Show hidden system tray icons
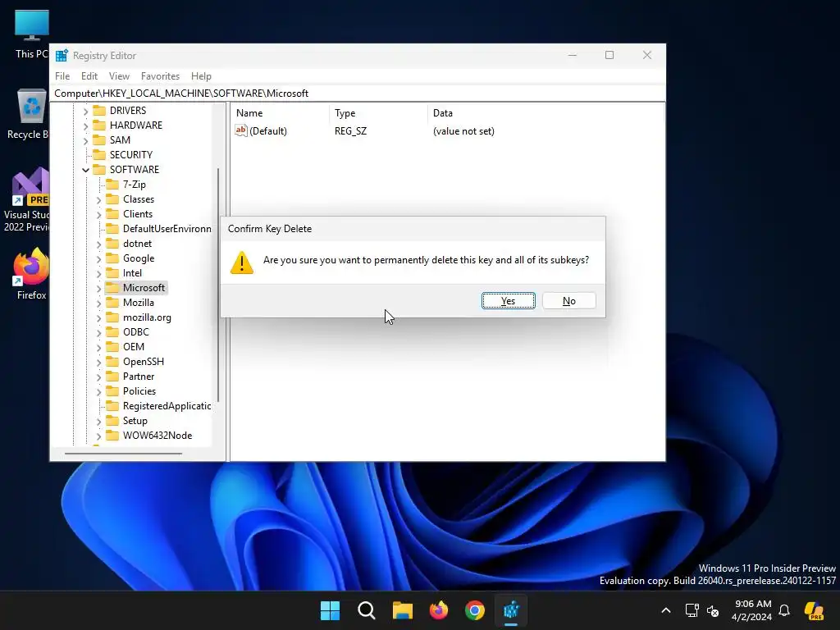The width and height of the screenshot is (840, 630). [666, 610]
